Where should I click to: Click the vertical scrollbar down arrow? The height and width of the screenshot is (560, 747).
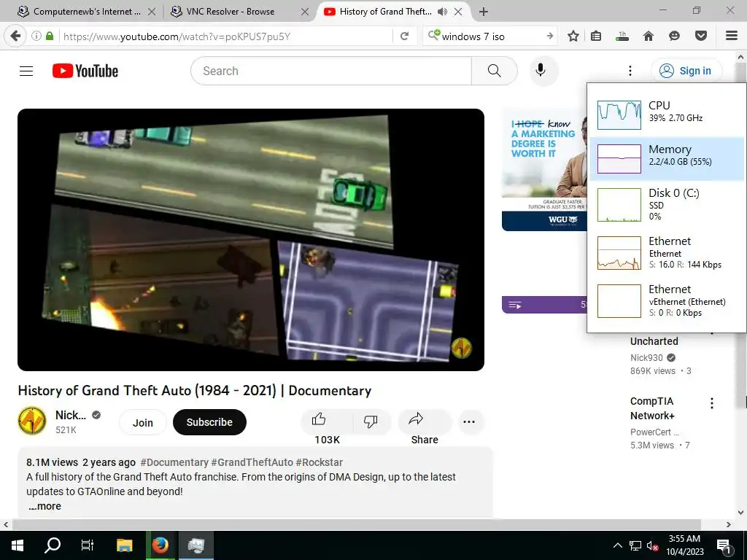741,513
